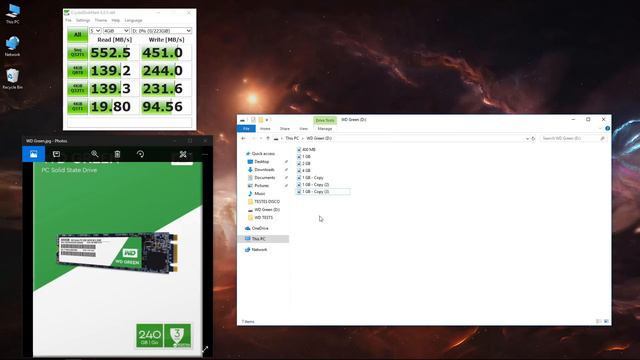Screen dimensions: 640x360
Task: Open CrystalDiskMark Settings menu
Action: (83, 20)
